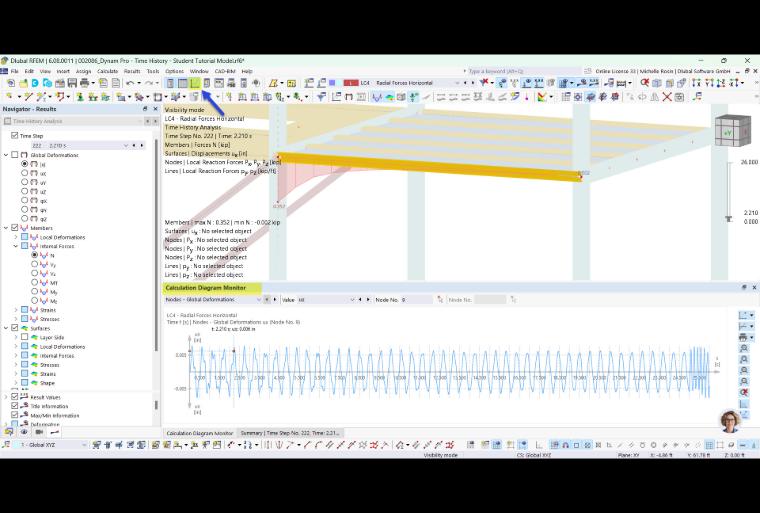Screen dimensions: 760x513
Task: Click the red LC4 load case color swatch
Action: [350, 83]
